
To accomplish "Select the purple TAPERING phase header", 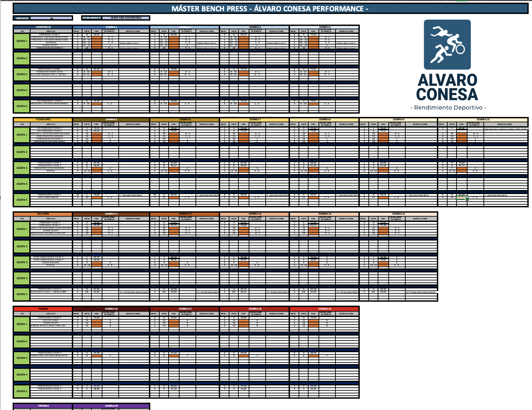I will [43, 406].
